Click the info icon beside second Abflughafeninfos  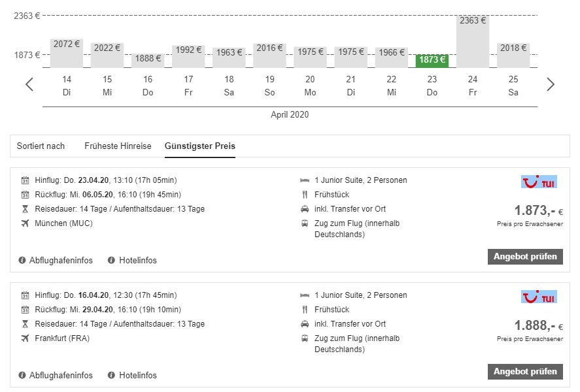coord(23,375)
